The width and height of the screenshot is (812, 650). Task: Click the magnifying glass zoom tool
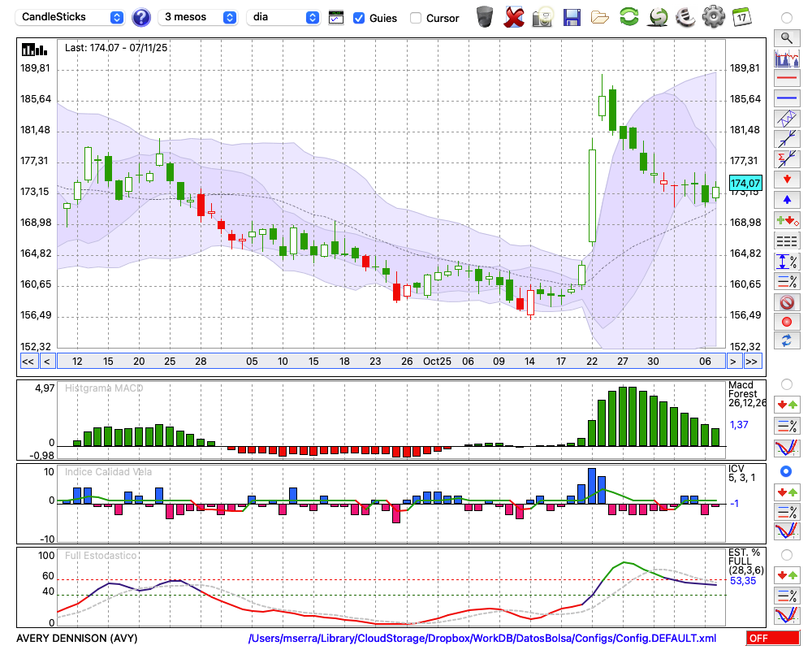click(786, 37)
